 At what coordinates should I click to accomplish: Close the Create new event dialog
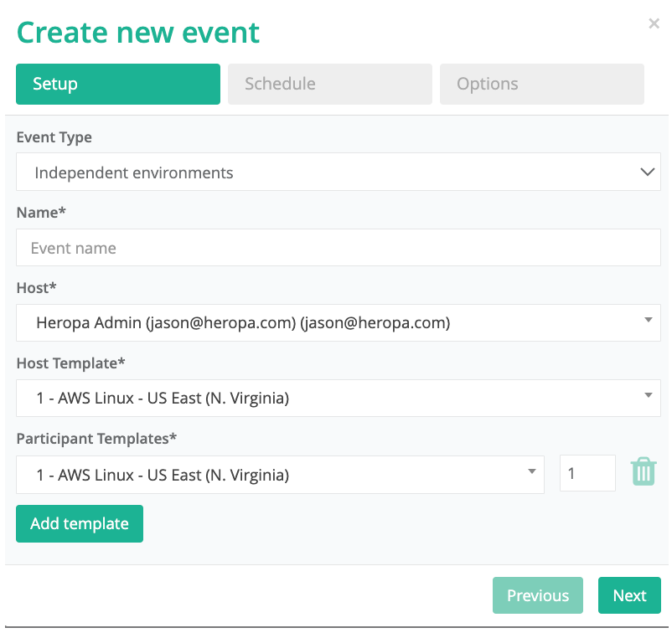click(x=654, y=23)
